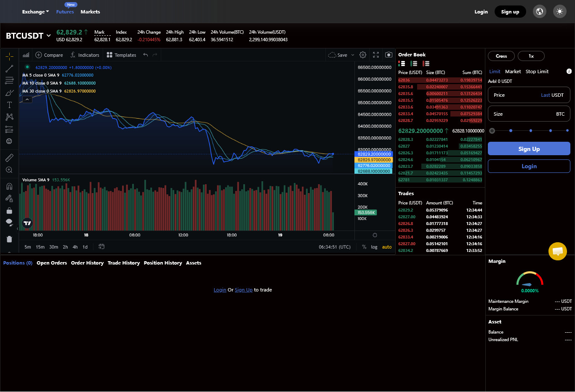Activate the Zoom In tool
This screenshot has width=575, height=392.
point(9,170)
